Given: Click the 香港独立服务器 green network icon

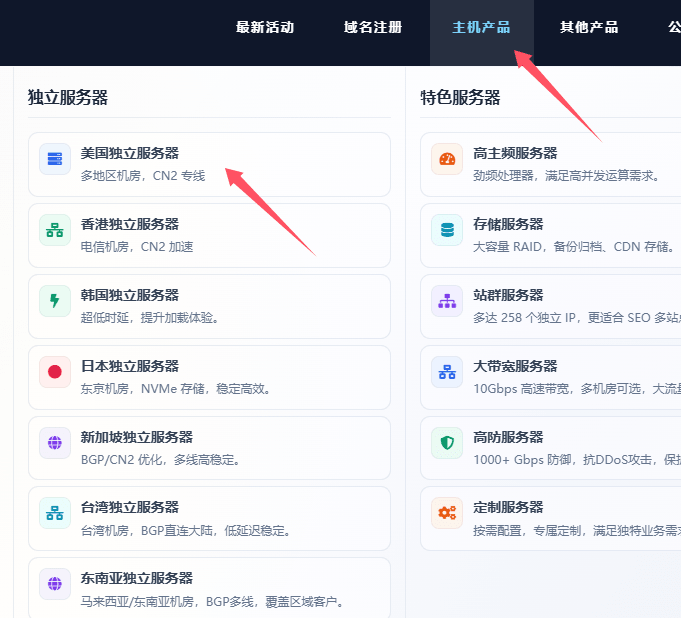Looking at the screenshot, I should [55, 230].
